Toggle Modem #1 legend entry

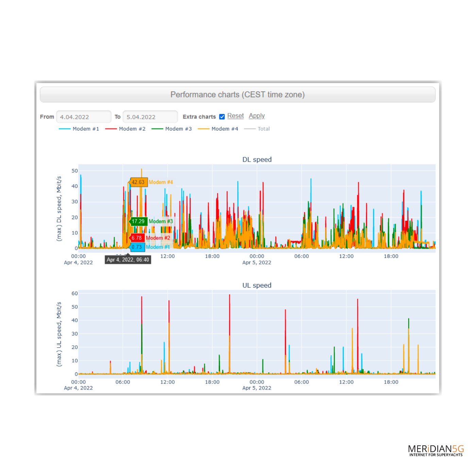[79, 129]
